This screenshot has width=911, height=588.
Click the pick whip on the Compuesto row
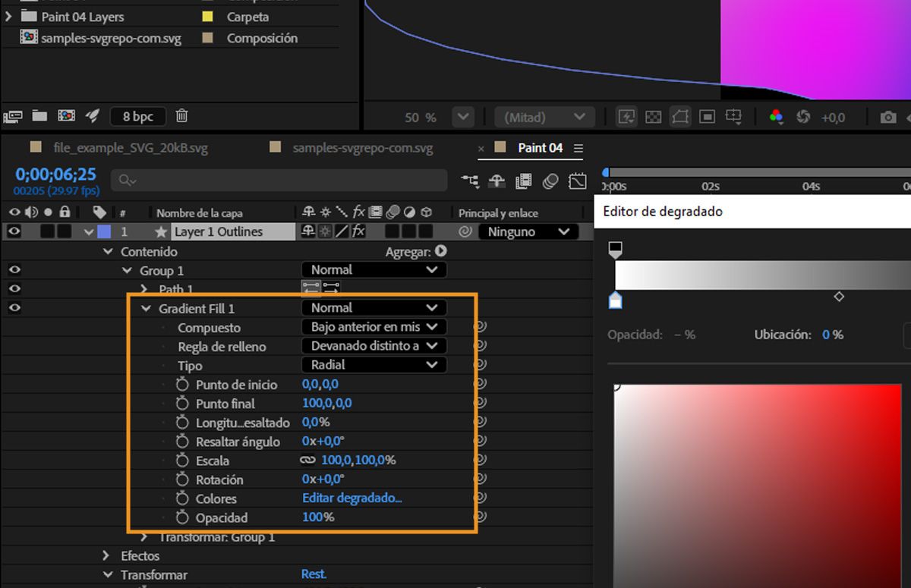point(479,327)
